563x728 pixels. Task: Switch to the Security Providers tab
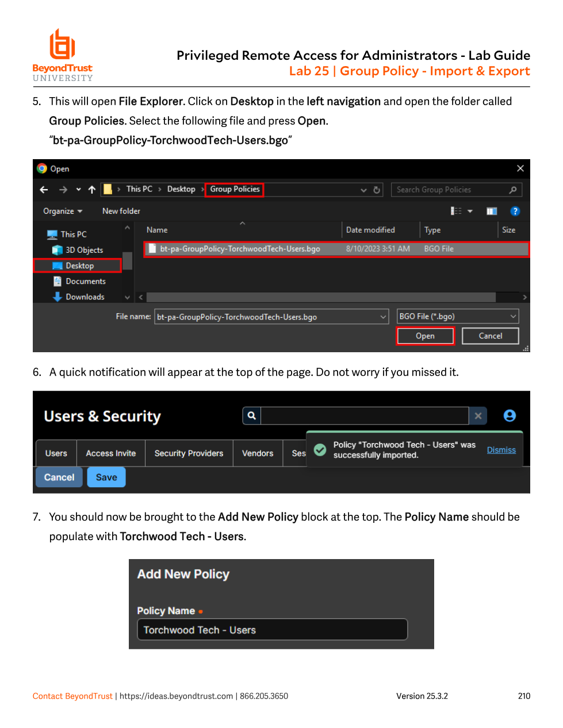pos(189,453)
